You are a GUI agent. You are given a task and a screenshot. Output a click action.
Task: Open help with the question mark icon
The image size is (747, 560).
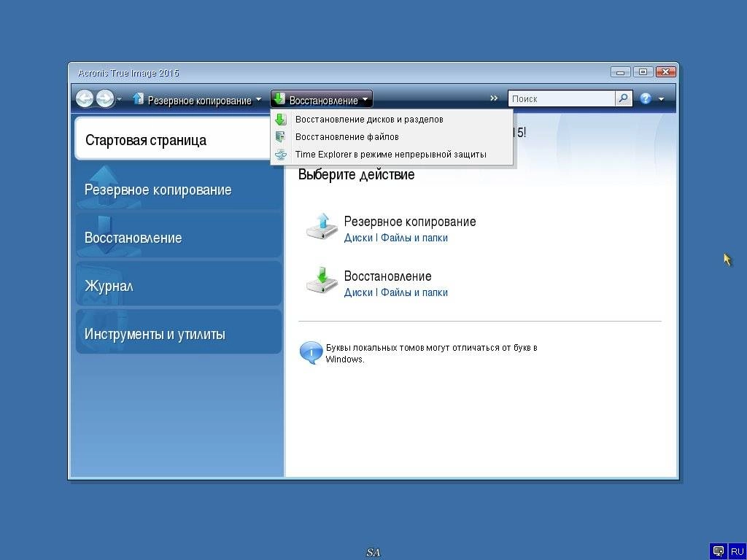click(x=646, y=98)
